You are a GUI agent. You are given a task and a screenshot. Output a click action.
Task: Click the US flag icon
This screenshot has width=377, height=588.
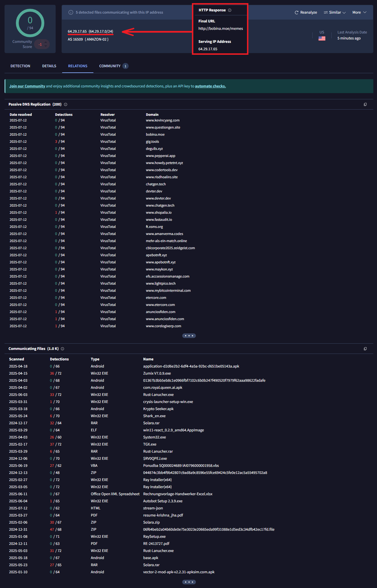tap(322, 38)
